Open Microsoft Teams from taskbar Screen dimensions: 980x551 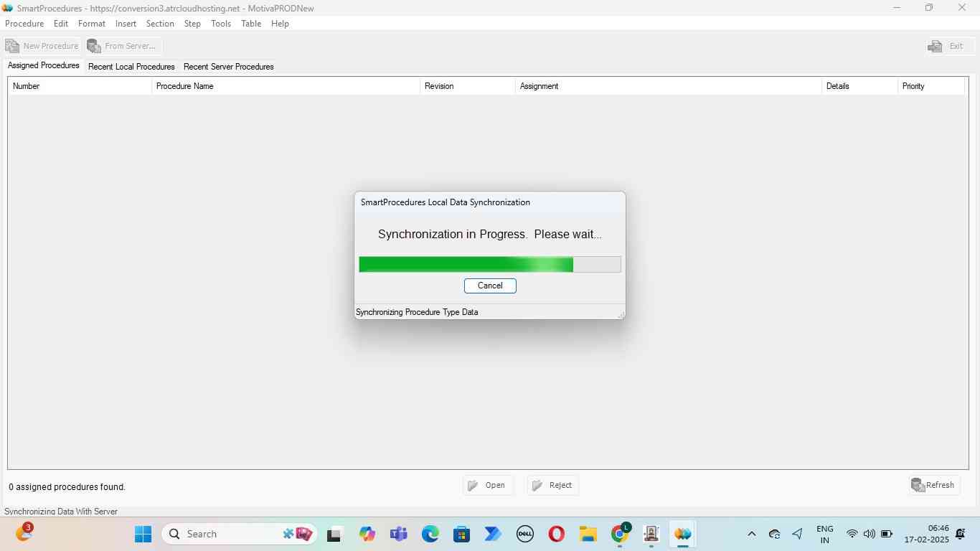[x=398, y=534]
